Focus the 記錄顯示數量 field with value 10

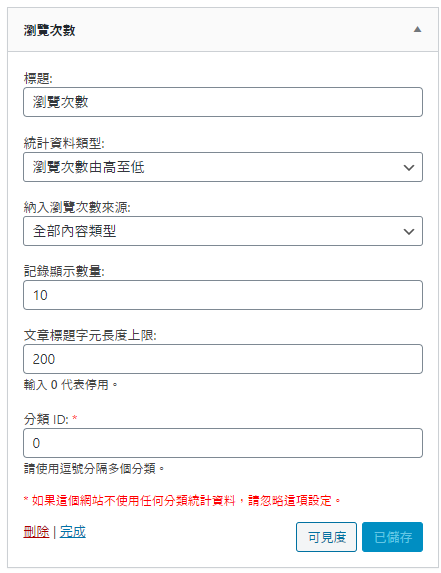(223, 295)
